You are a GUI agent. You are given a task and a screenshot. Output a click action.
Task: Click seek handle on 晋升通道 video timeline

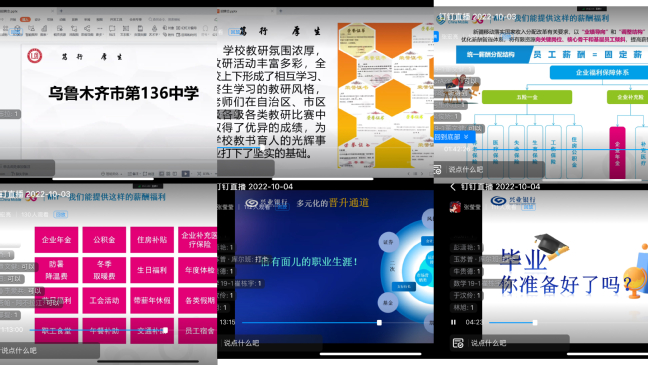click(379, 322)
